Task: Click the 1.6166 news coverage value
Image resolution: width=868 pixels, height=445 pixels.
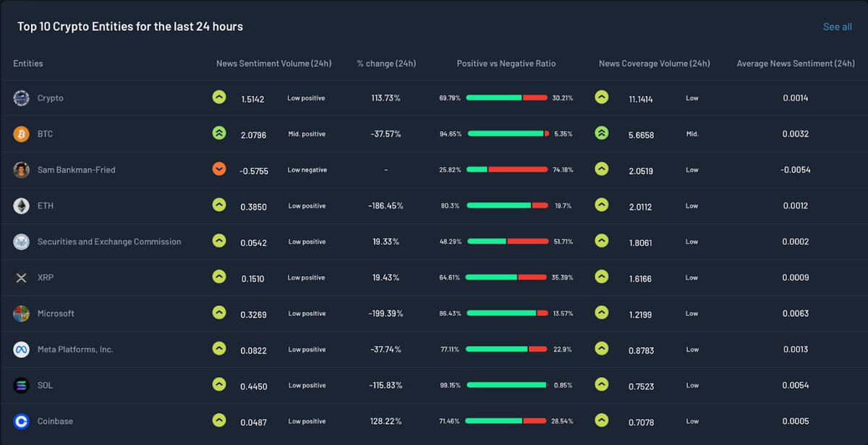Action: pyautogui.click(x=641, y=279)
